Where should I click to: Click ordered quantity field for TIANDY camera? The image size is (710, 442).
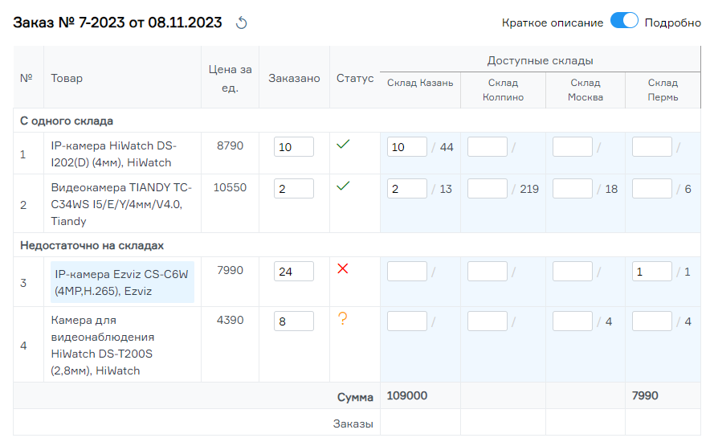tap(293, 189)
